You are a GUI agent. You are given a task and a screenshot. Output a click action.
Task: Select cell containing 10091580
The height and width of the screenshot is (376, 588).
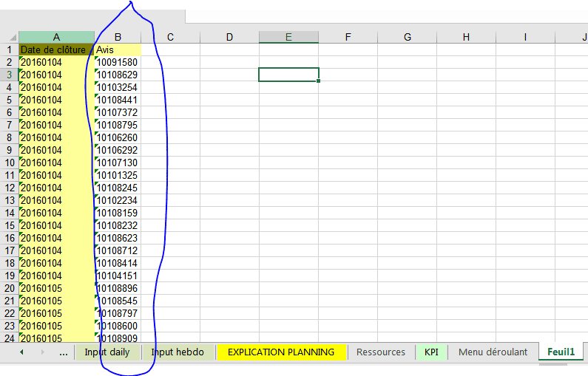(118, 62)
